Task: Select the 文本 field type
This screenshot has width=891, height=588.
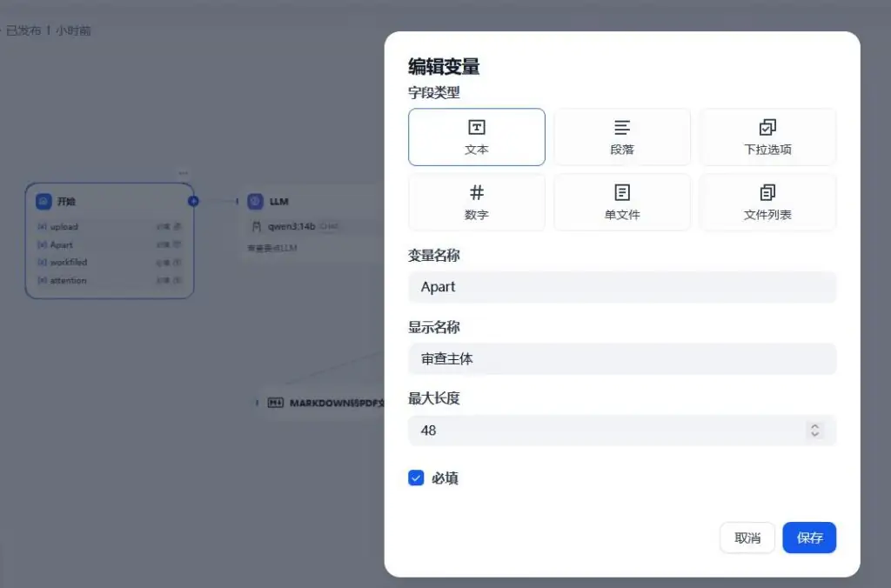Action: [x=476, y=137]
